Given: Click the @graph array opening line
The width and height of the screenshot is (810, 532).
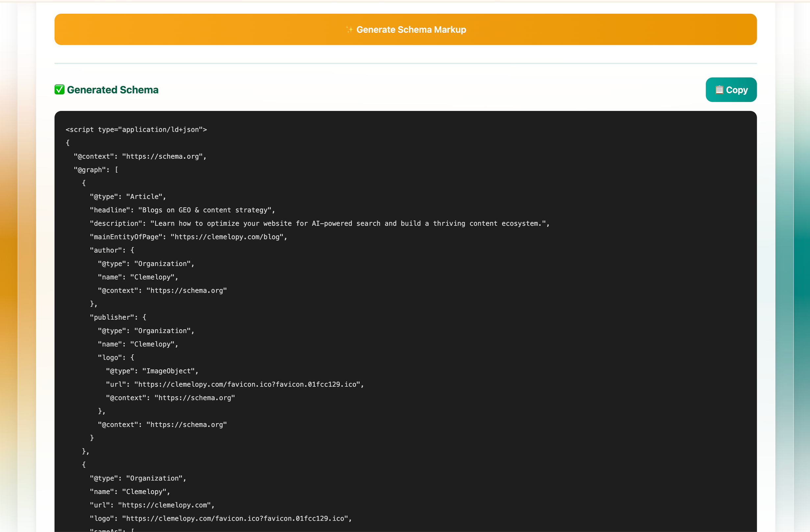Looking at the screenshot, I should pyautogui.click(x=95, y=169).
